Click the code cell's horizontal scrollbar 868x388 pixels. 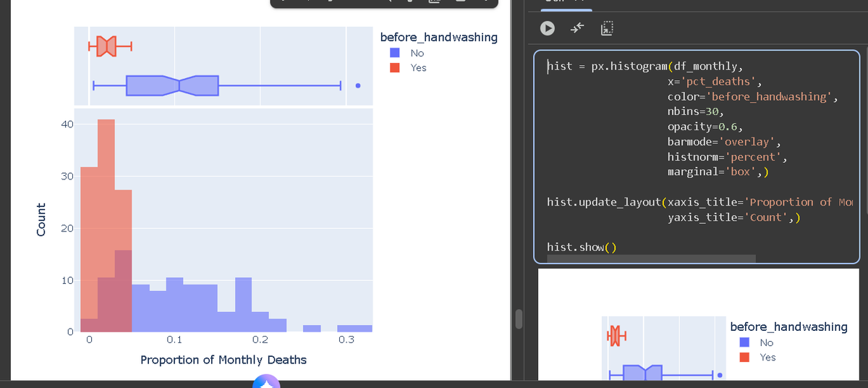651,258
